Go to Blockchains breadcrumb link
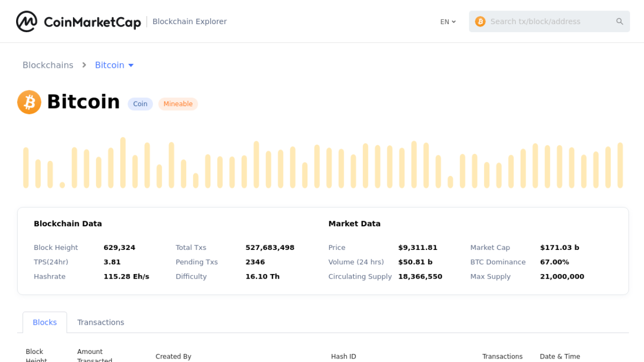Image resolution: width=644 pixels, height=362 pixels. point(48,65)
